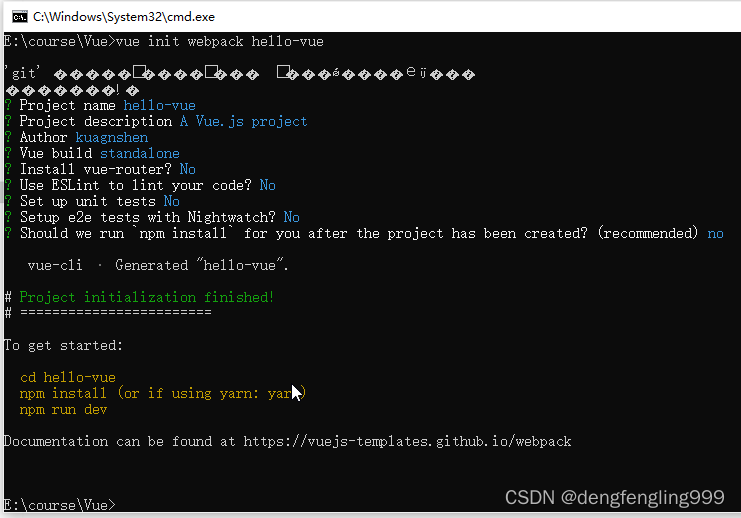Click the No answer for vue-router
The image size is (741, 518).
click(x=188, y=169)
